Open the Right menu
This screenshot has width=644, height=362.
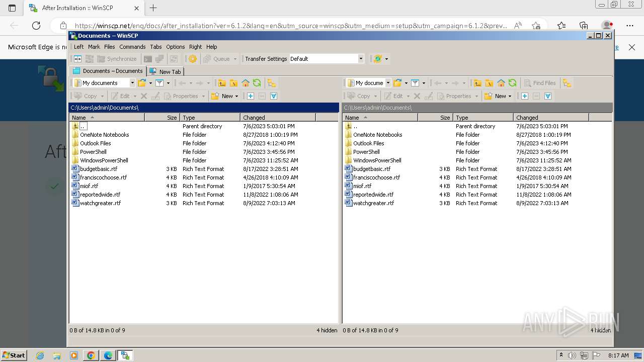coord(195,47)
